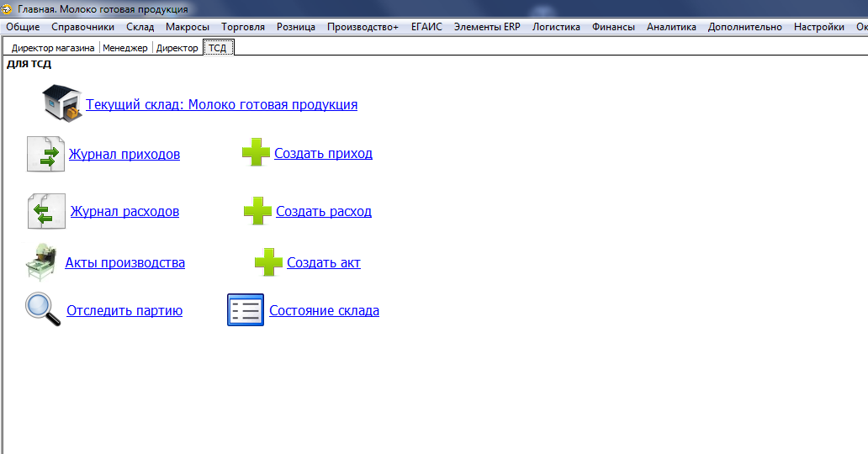Image resolution: width=868 pixels, height=454 pixels.
Task: Open the Журнал приходов link
Action: click(124, 154)
